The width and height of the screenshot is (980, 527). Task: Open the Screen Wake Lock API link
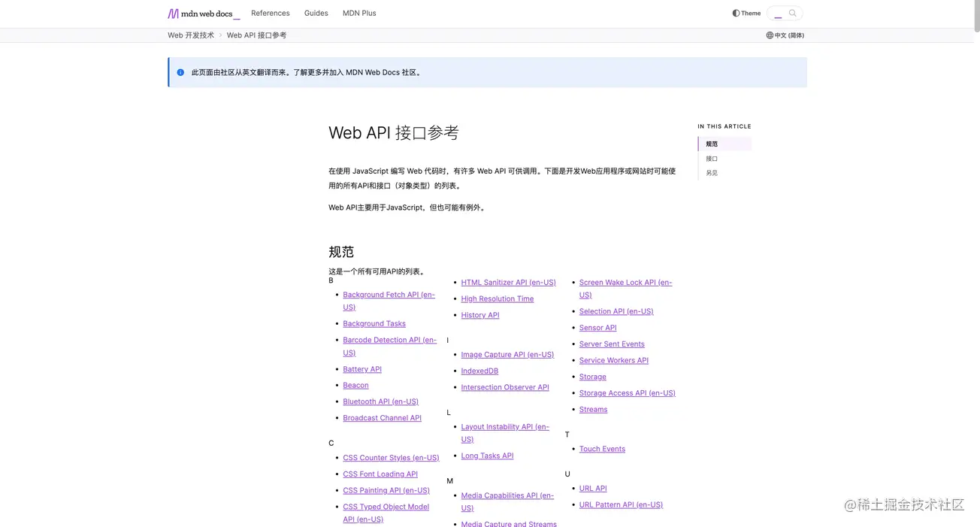click(x=625, y=289)
